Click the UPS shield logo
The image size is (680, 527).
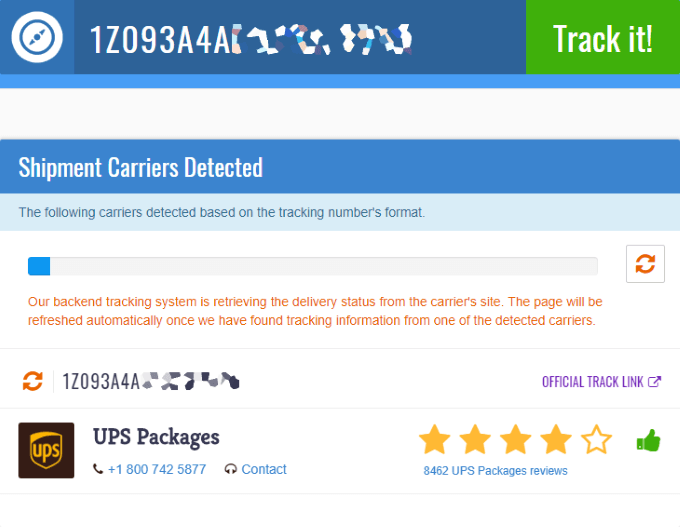46,450
